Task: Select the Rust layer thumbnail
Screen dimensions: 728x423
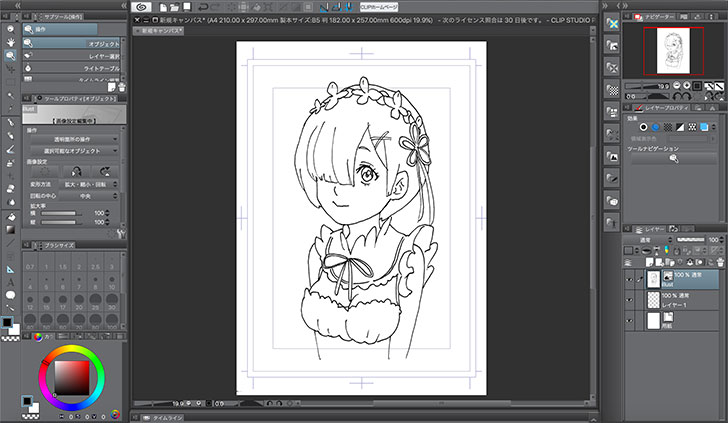Action: [x=653, y=279]
